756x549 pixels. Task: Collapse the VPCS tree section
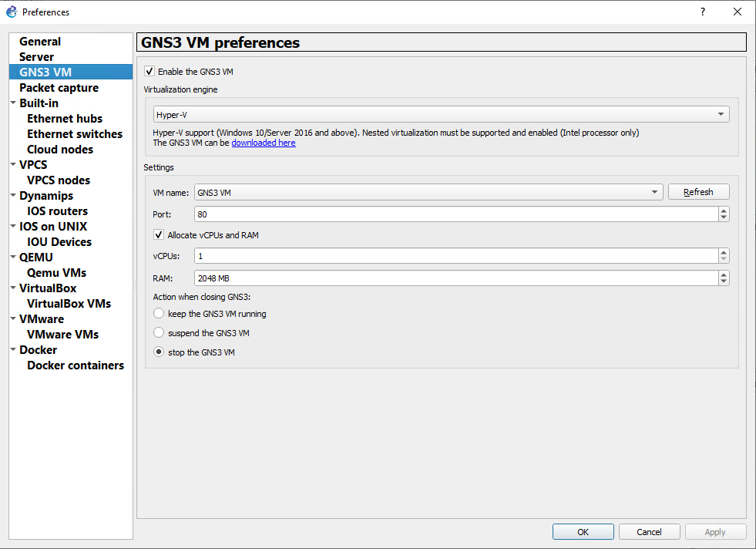[14, 164]
